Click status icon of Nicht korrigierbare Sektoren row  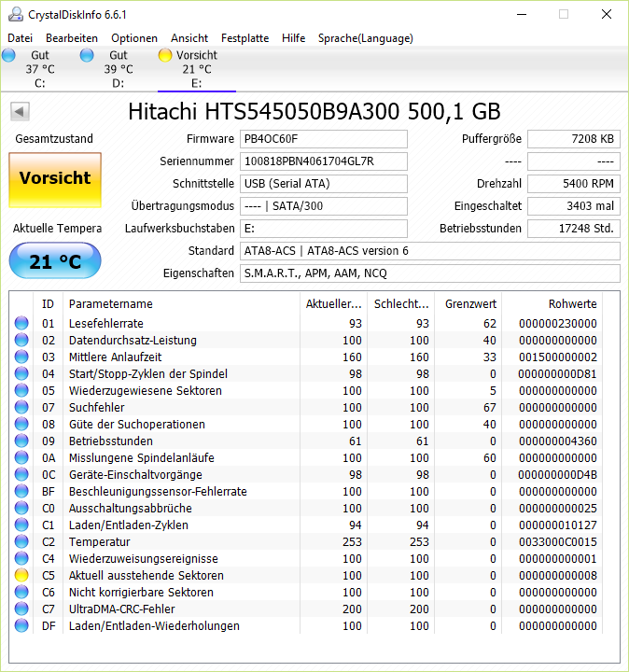pyautogui.click(x=21, y=592)
